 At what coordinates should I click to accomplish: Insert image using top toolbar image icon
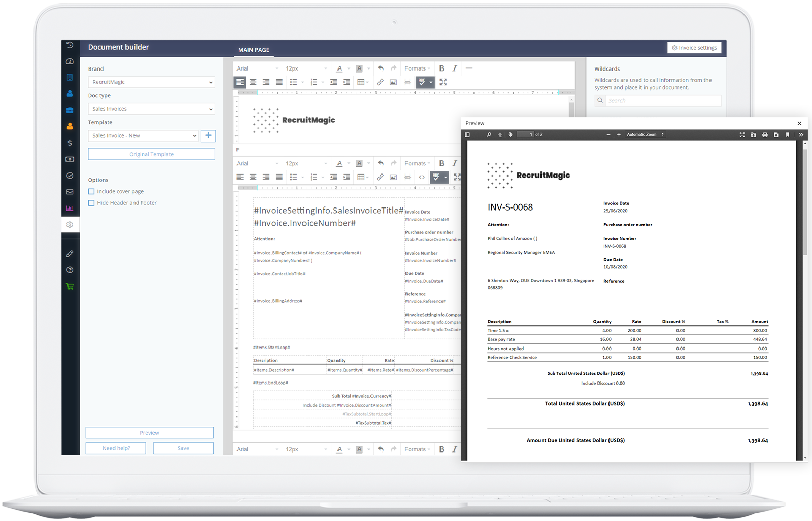tap(393, 82)
